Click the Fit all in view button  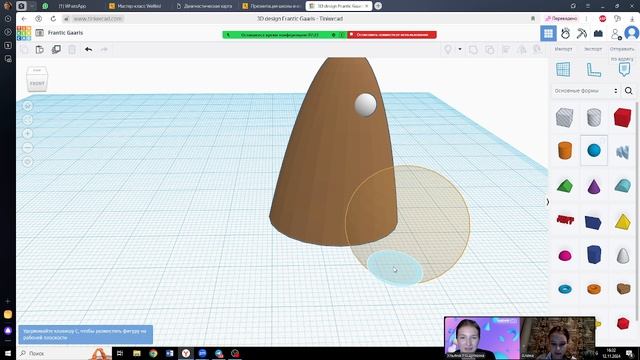pyautogui.click(x=28, y=120)
